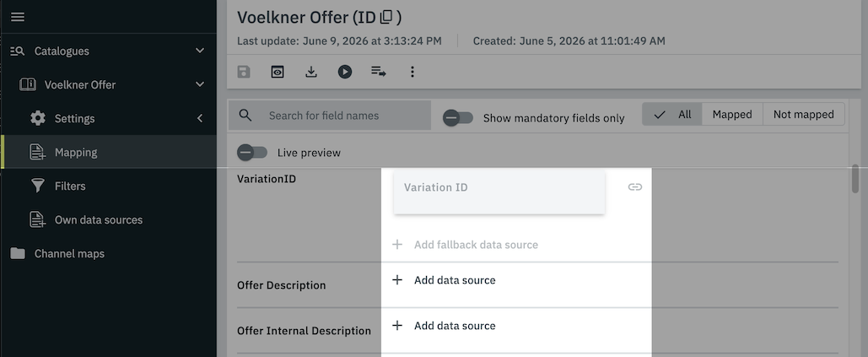The height and width of the screenshot is (357, 868).
Task: Toggle the Live preview switch
Action: point(252,152)
